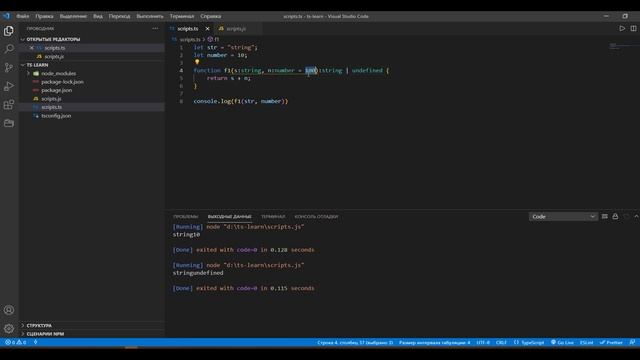The image size is (640, 360).
Task: Open errors and warnings counter in status bar
Action: (x=16, y=342)
